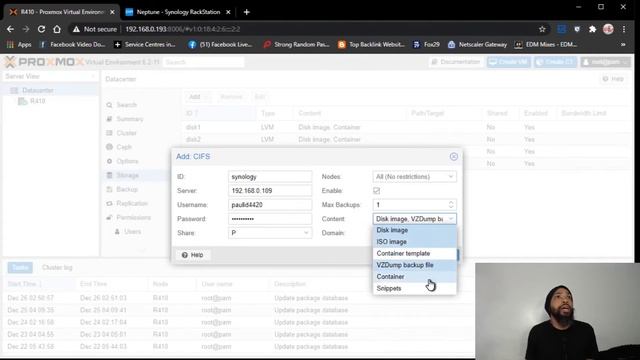Click the Proxmox search box
Image resolution: width=640 pixels, height=360 pixels.
[x=203, y=62]
